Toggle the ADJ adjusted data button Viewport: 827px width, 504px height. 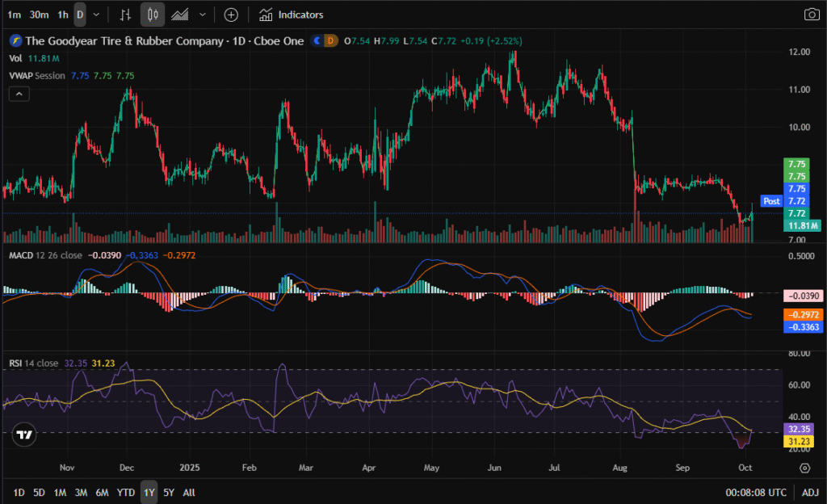click(x=810, y=492)
